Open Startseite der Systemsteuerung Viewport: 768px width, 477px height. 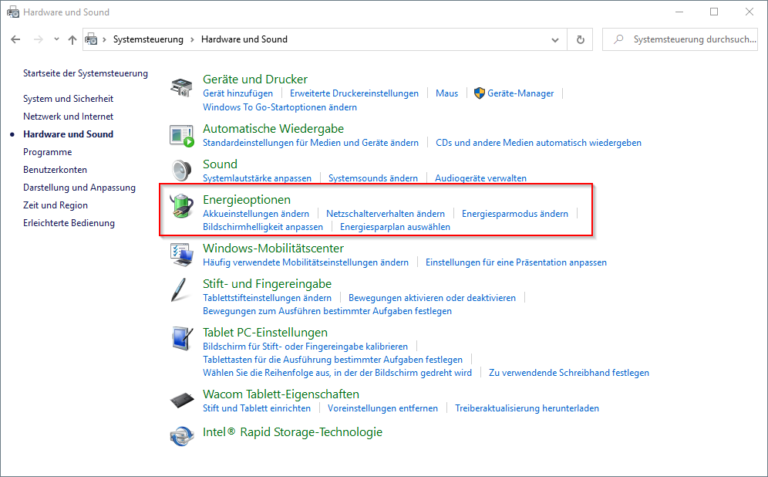tap(85, 73)
